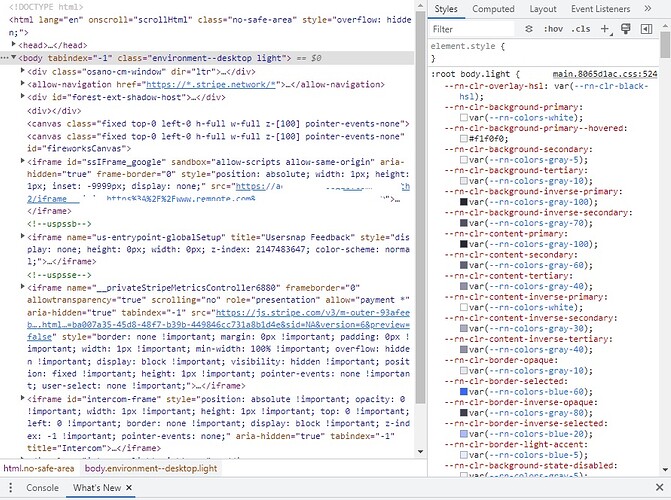The image size is (671, 500).
Task: Expand the us-entrypoint-globalSetup iframe node
Action: (23, 236)
